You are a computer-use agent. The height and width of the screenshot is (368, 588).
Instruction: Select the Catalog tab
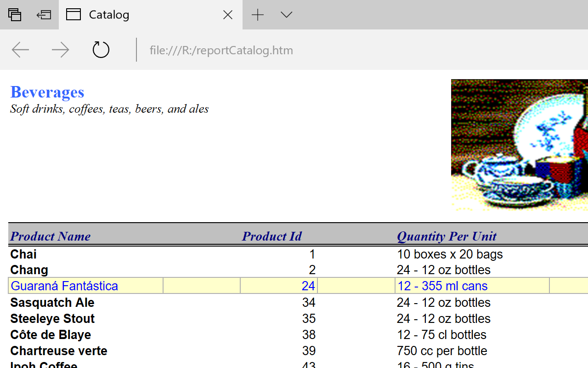138,15
